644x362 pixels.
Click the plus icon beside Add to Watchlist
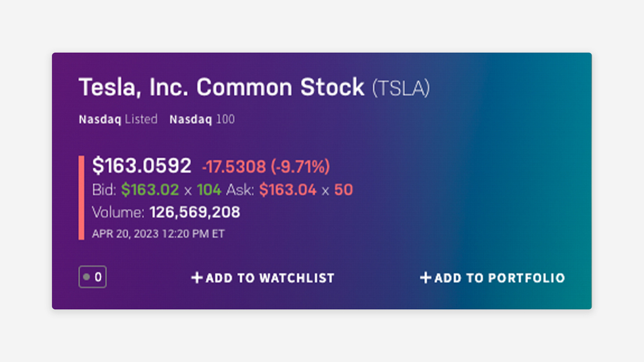[x=197, y=278]
